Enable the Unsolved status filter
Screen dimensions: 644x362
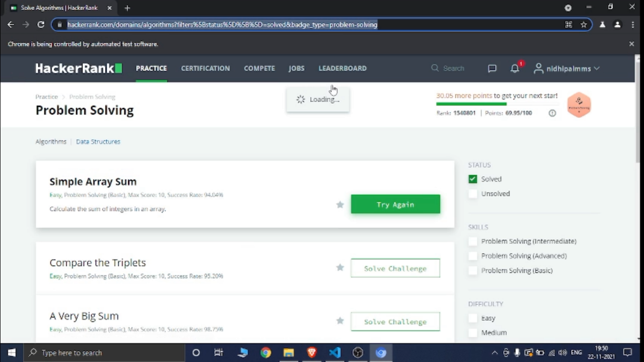[x=473, y=194]
